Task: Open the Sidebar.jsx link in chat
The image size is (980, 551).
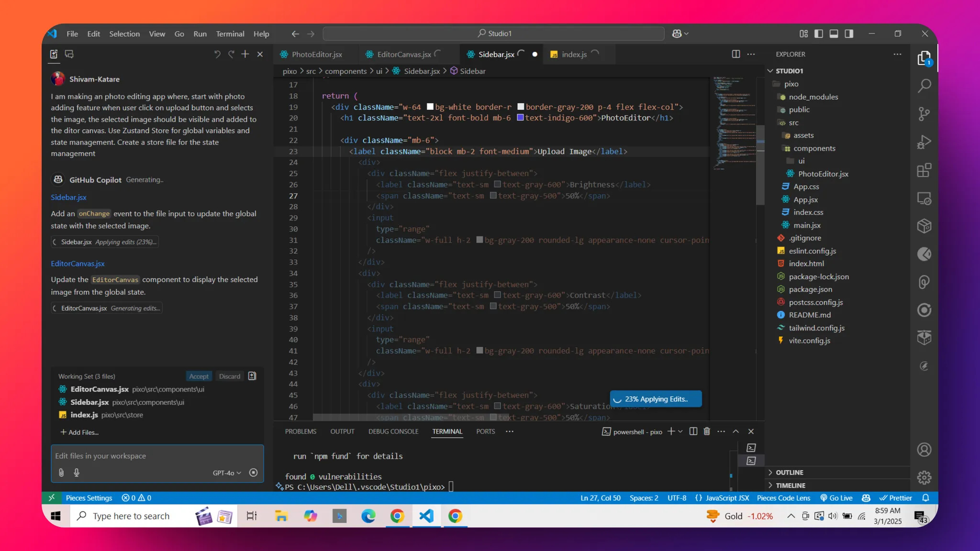Action: [x=68, y=197]
